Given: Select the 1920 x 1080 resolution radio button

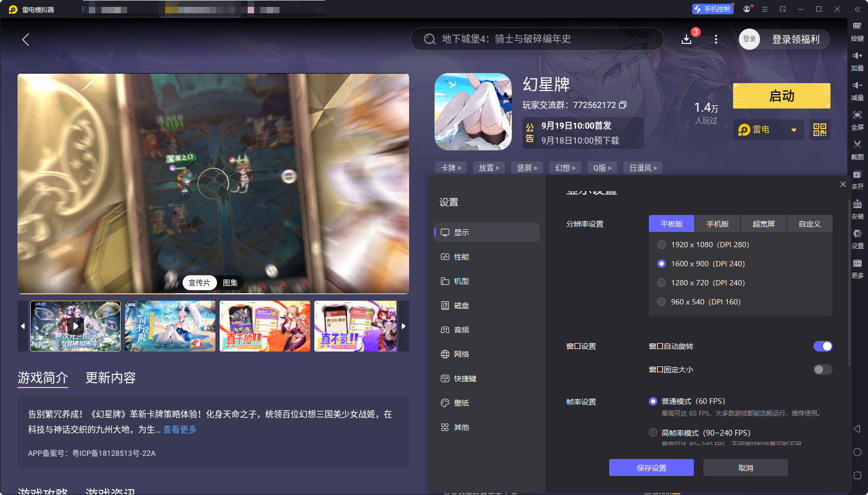Looking at the screenshot, I should [661, 245].
